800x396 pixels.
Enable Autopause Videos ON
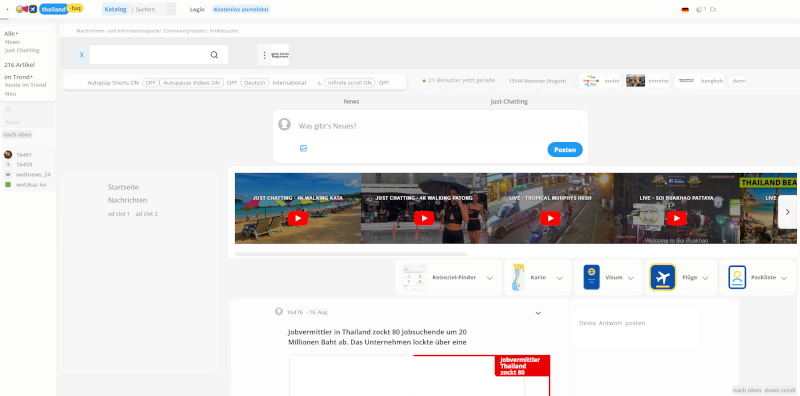(x=192, y=83)
